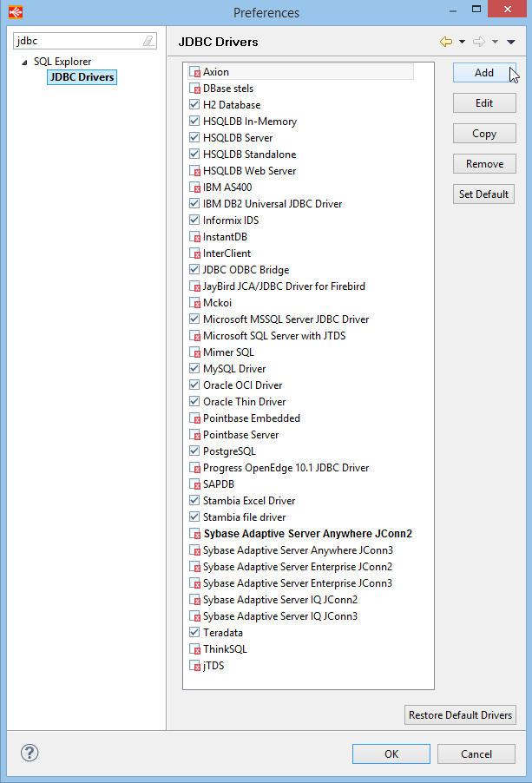Click the IBM AS400 error-marked icon

point(194,188)
